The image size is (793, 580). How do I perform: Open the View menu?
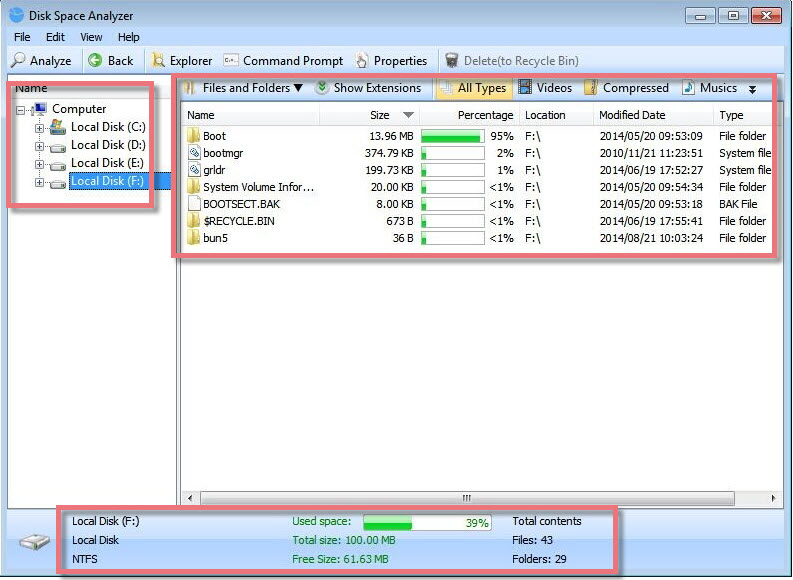tap(91, 37)
